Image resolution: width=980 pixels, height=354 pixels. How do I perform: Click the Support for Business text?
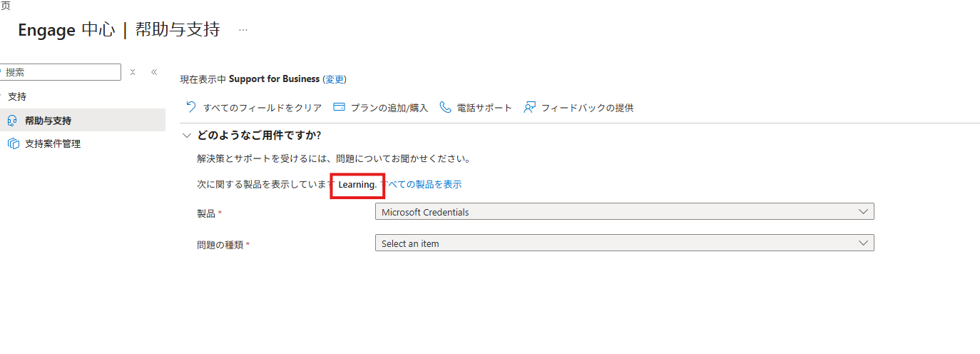coord(274,79)
